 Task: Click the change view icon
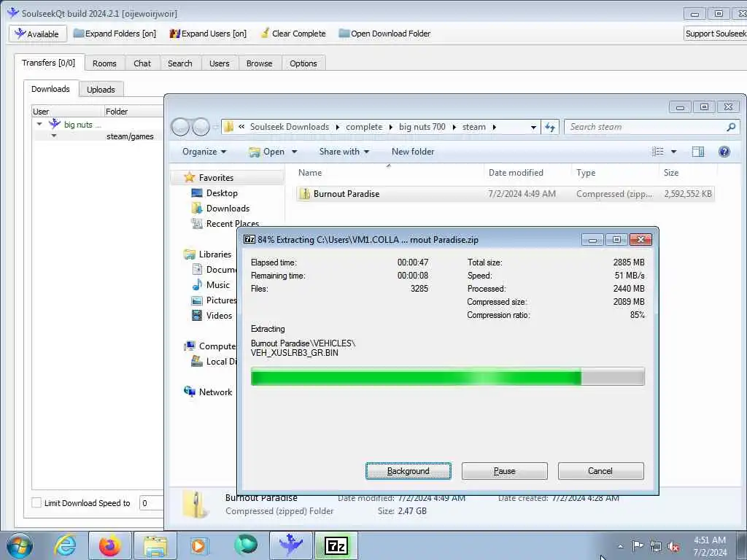click(x=658, y=152)
